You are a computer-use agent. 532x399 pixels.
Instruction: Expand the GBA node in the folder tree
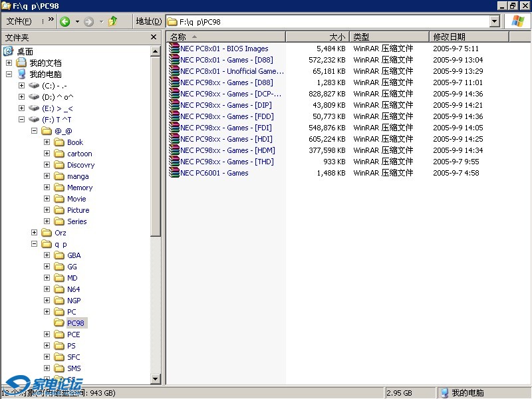[x=45, y=255]
